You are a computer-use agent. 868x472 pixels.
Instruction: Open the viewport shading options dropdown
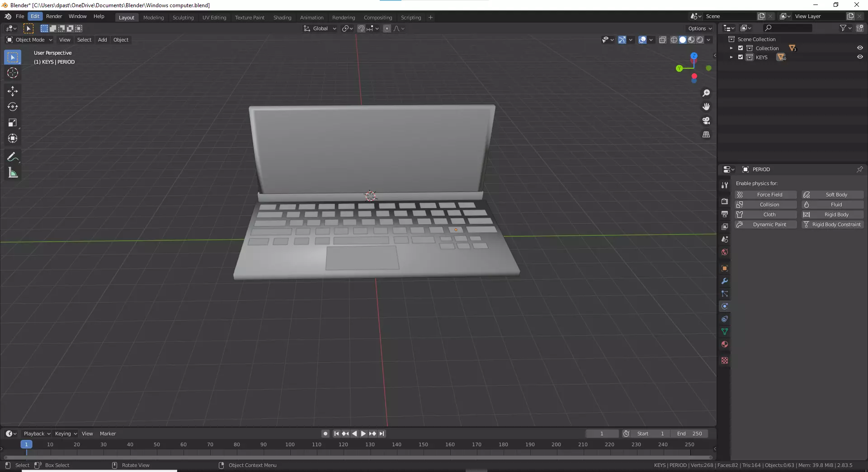coord(708,40)
